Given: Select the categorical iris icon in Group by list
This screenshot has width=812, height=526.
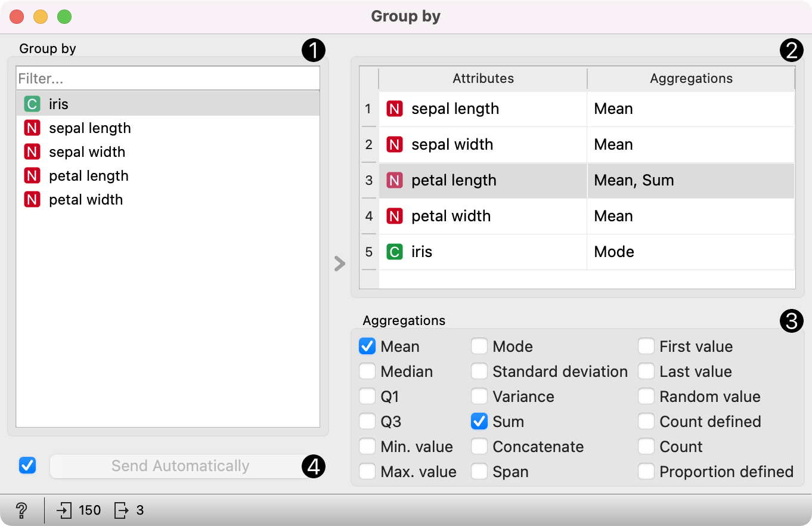Looking at the screenshot, I should (x=32, y=104).
